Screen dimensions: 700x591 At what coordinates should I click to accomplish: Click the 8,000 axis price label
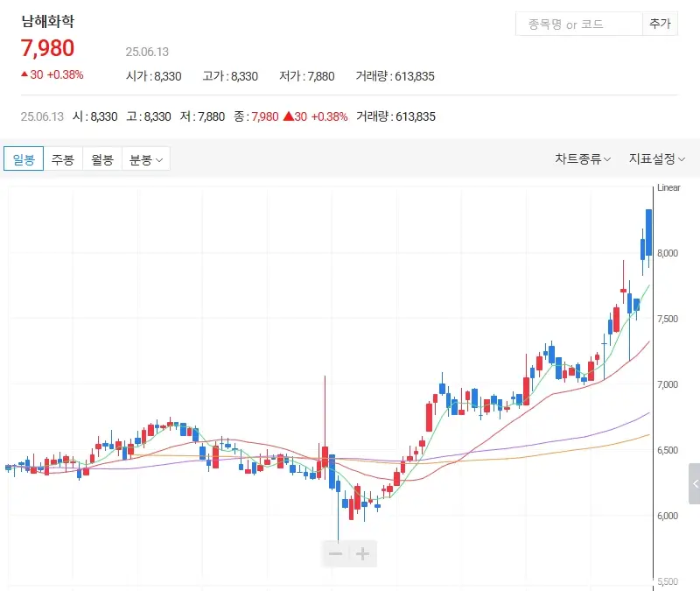(668, 253)
